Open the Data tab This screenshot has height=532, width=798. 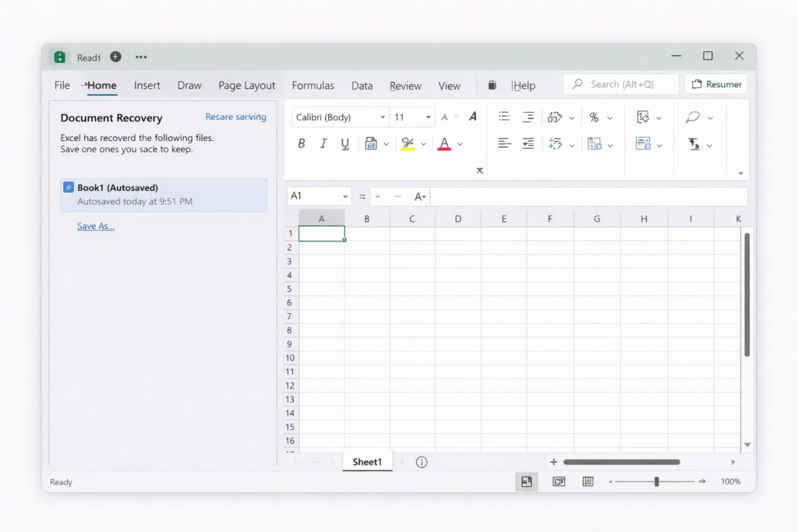(362, 86)
